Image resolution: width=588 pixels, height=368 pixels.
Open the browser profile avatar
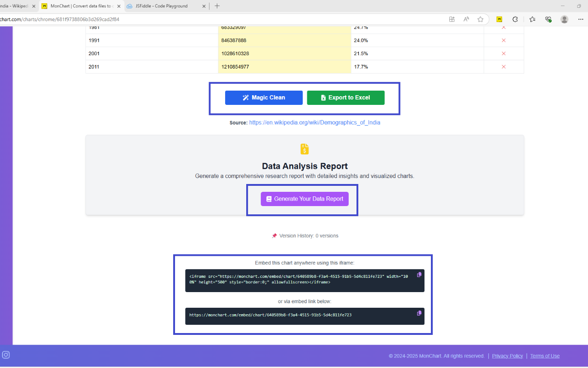click(564, 19)
